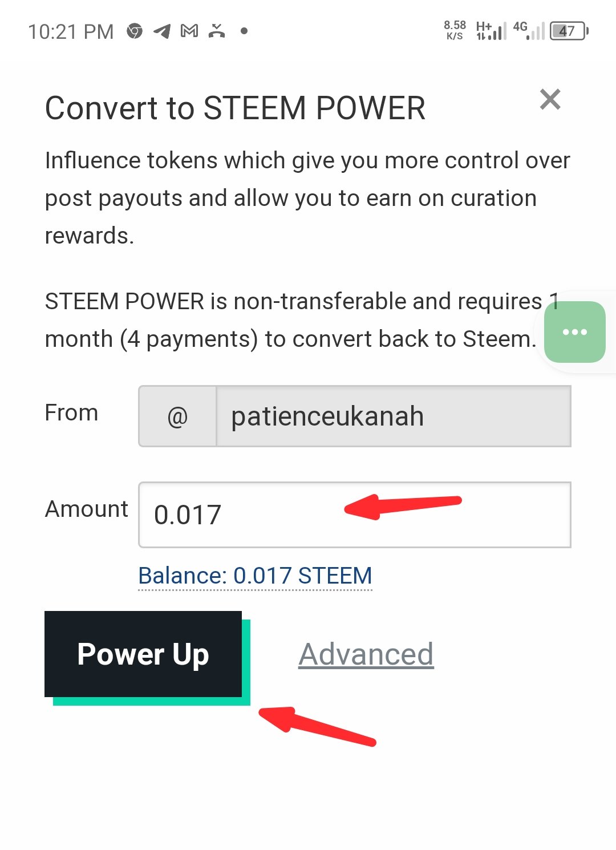The width and height of the screenshot is (616, 850).
Task: Tap the battery indicator showing 47
Action: (569, 31)
